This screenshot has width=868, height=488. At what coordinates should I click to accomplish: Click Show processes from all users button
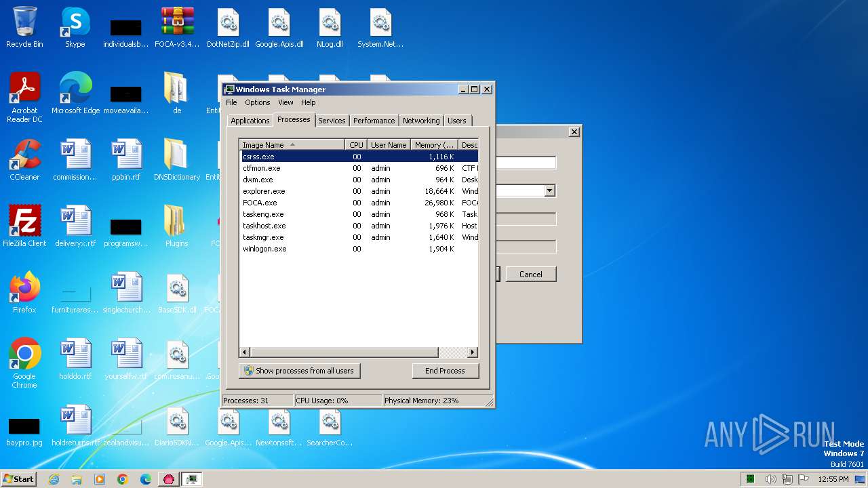(299, 371)
